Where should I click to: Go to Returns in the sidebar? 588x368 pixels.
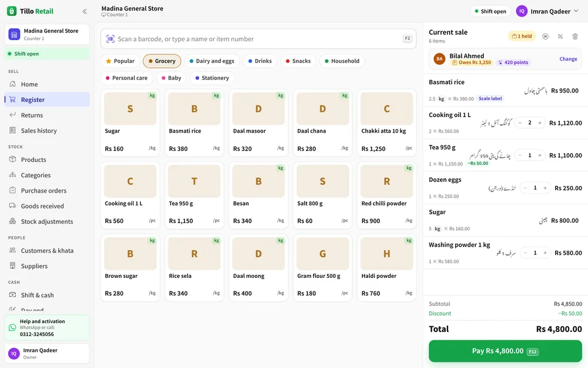[47, 115]
